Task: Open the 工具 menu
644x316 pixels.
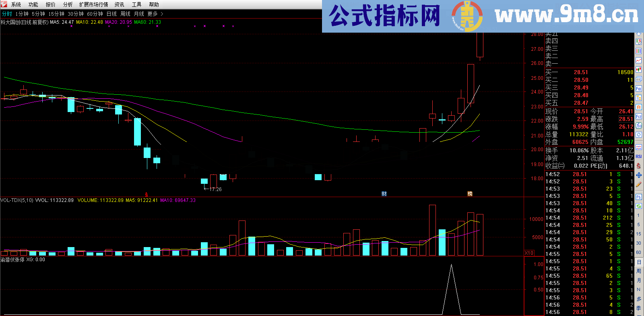Action: [x=137, y=4]
